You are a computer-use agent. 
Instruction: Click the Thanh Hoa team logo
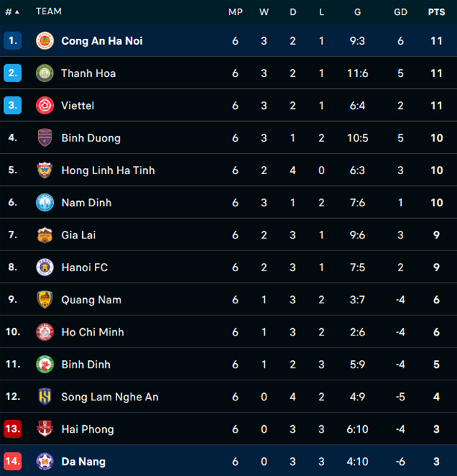[45, 73]
